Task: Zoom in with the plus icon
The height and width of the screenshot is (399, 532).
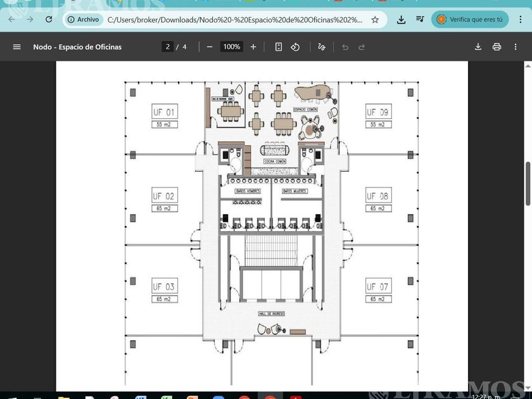Action: 253,47
